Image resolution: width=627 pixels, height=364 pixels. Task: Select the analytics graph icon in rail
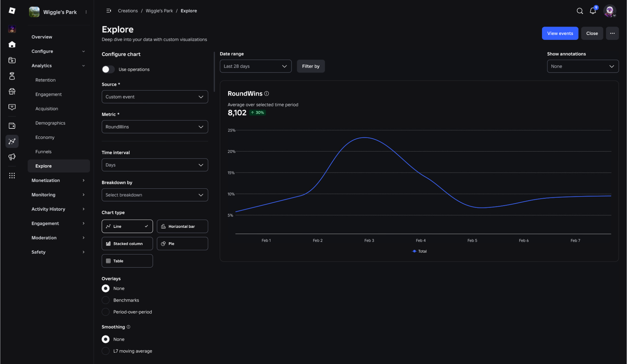(x=12, y=141)
